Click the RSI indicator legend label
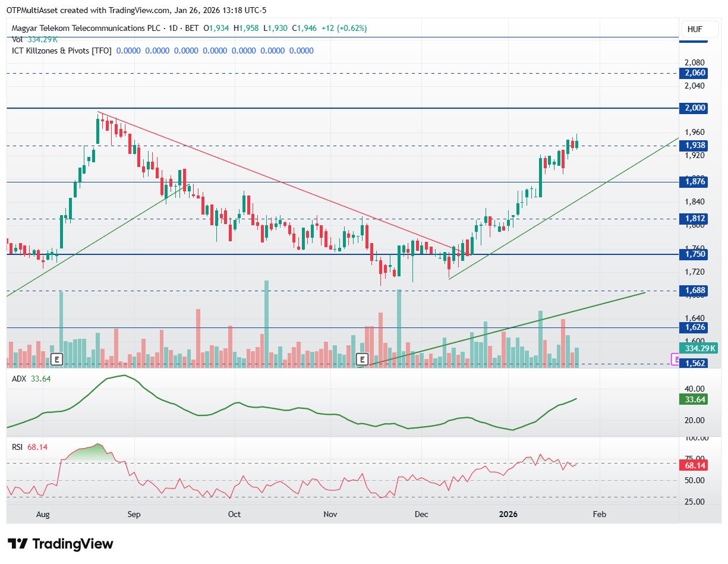 [x=18, y=447]
